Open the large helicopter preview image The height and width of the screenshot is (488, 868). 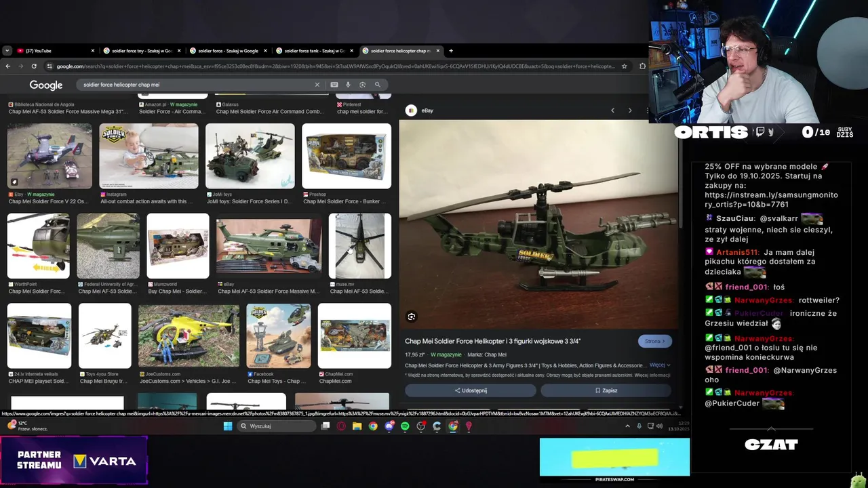tap(538, 224)
